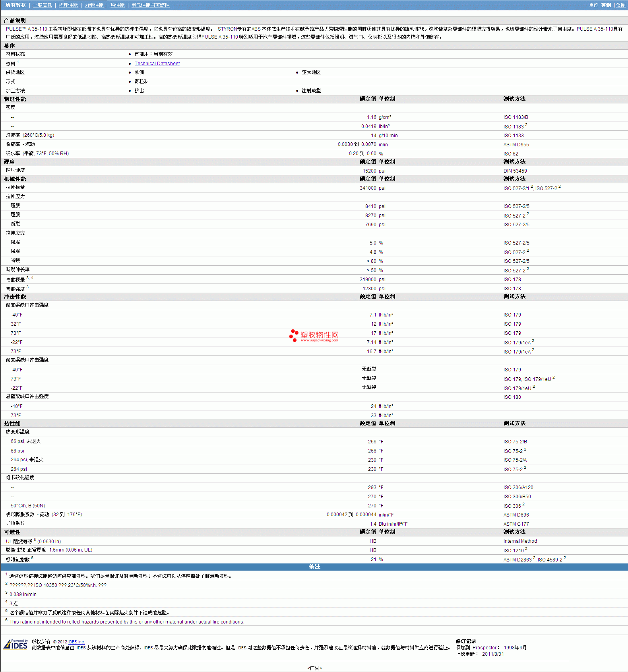Click the ASTM D696 test method
This screenshot has width=628, height=672.
(x=516, y=515)
